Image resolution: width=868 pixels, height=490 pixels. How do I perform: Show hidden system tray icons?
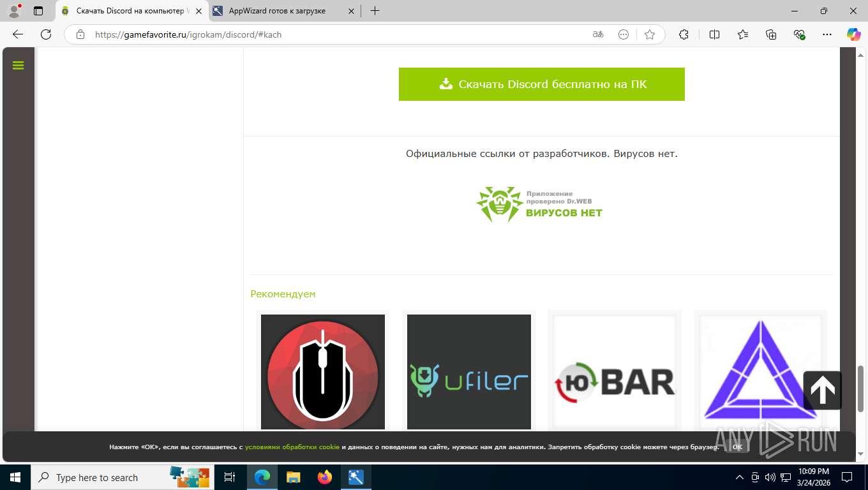point(740,477)
